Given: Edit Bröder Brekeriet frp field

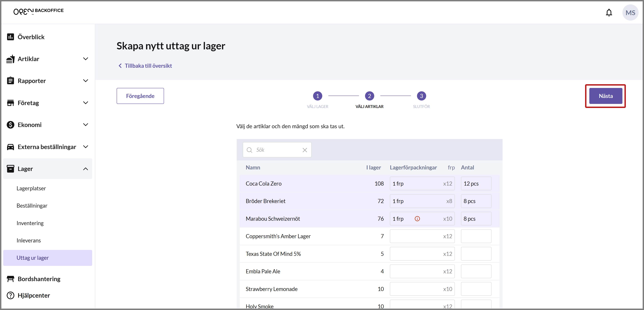Looking at the screenshot, I should pyautogui.click(x=422, y=201).
